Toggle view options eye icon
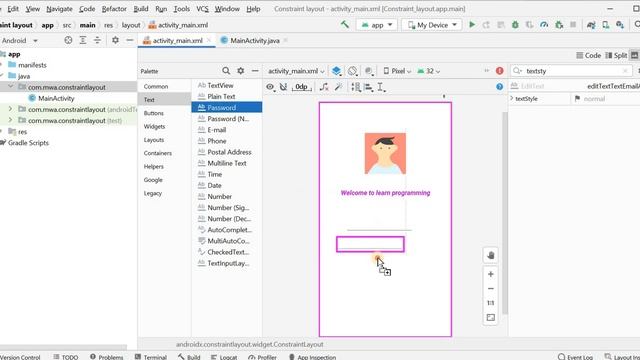 pyautogui.click(x=270, y=87)
